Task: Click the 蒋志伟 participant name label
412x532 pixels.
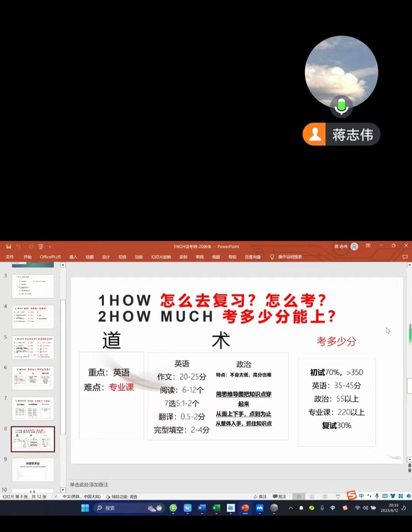Action: point(352,135)
